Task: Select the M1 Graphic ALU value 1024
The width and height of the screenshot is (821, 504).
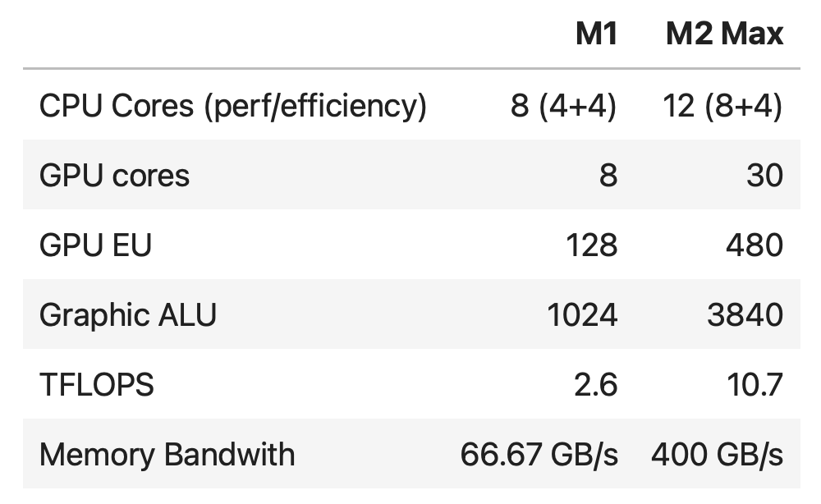Action: pos(582,315)
